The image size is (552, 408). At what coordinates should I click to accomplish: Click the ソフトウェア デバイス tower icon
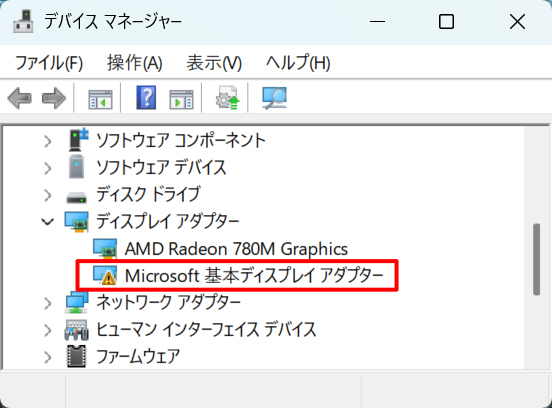76,167
